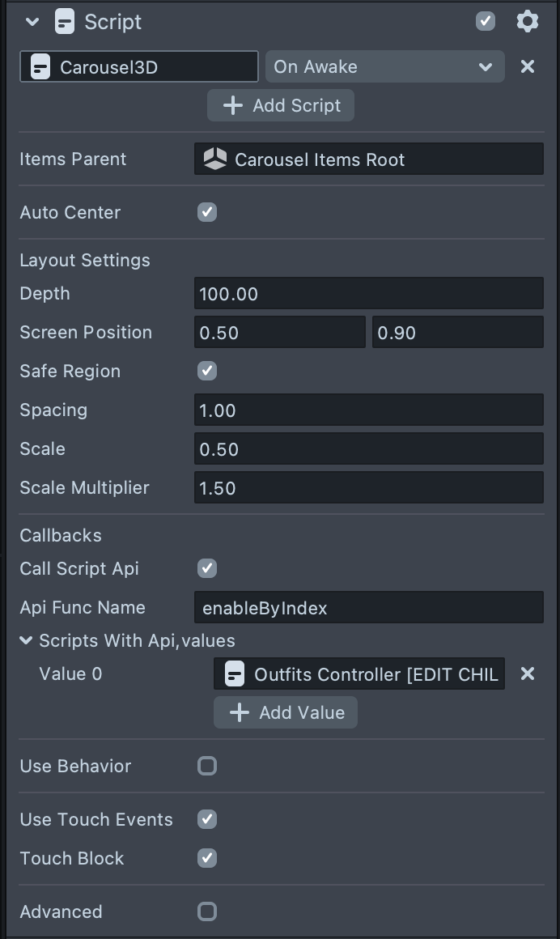Open Script component settings gear
This screenshot has width=560, height=939.
click(x=527, y=22)
